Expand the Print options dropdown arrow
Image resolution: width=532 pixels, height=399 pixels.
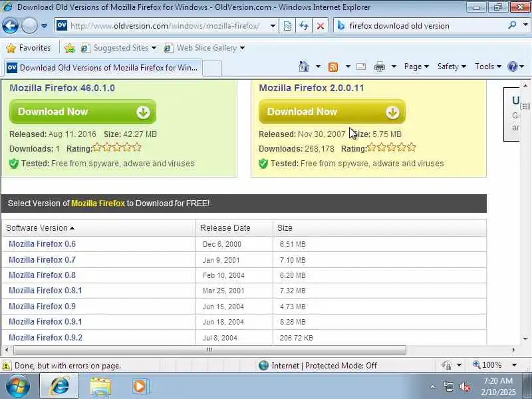coord(394,66)
